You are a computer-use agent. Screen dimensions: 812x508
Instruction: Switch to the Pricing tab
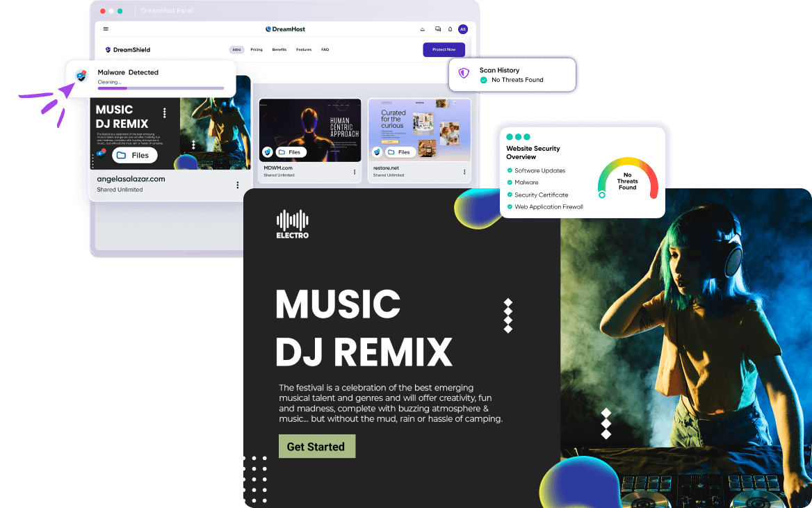click(x=257, y=50)
